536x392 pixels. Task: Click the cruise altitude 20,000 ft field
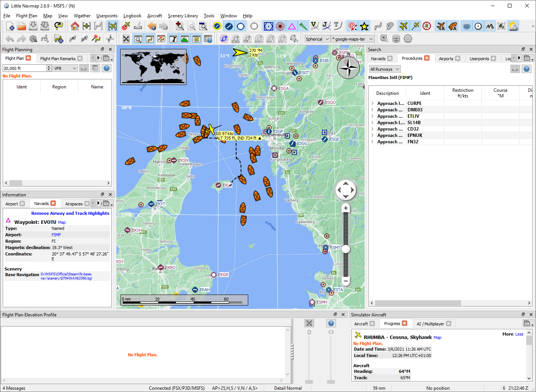coord(24,68)
